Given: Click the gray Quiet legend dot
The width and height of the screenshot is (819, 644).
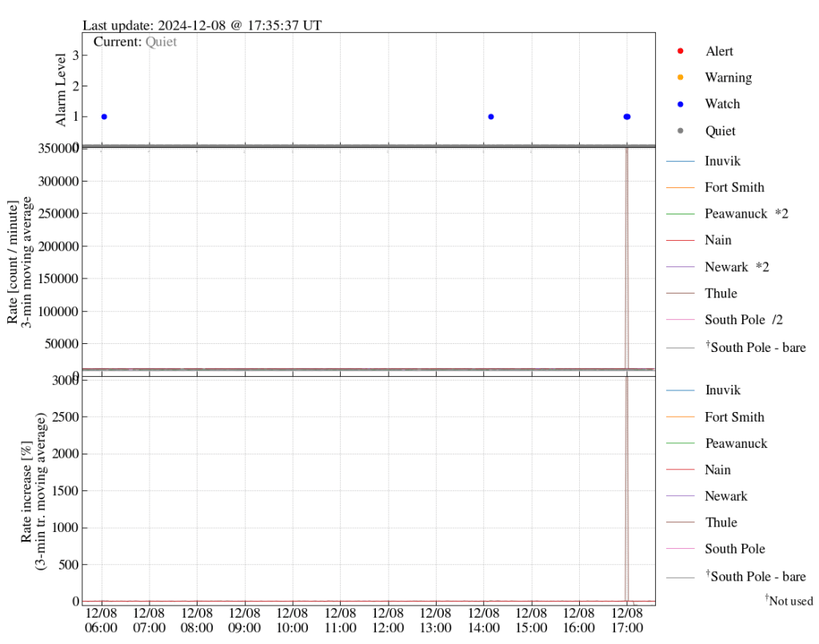Looking at the screenshot, I should point(680,130).
